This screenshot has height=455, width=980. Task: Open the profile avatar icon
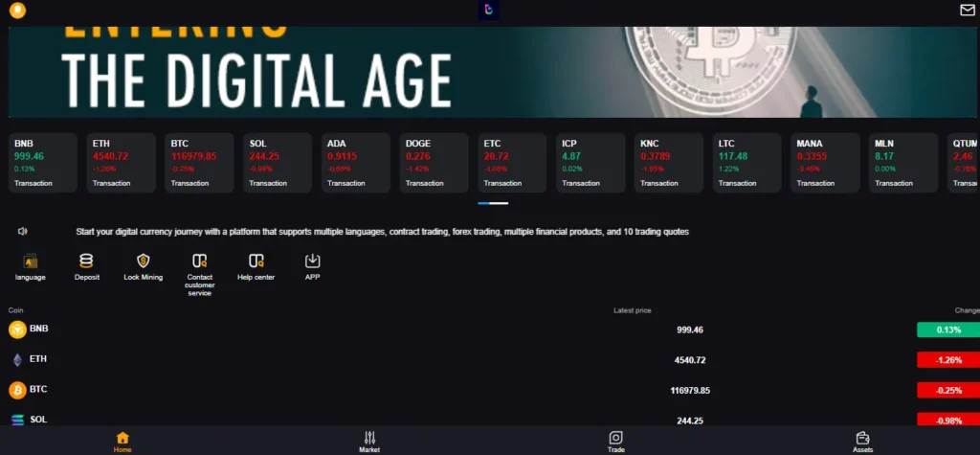pyautogui.click(x=17, y=10)
